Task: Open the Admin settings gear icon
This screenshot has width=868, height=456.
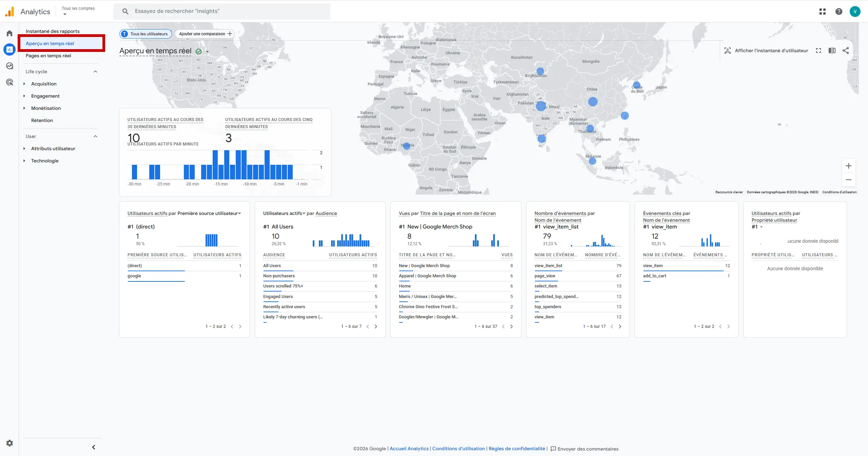Action: 9,443
